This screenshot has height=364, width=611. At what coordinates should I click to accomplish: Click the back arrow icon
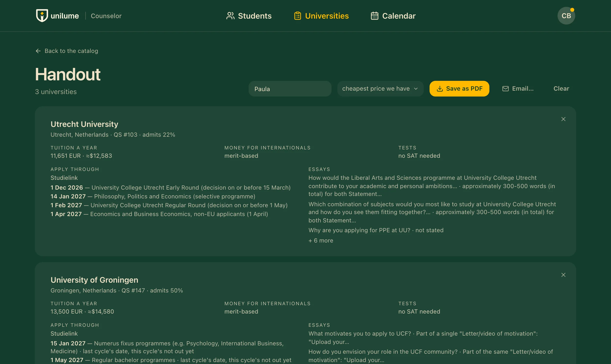click(x=38, y=51)
